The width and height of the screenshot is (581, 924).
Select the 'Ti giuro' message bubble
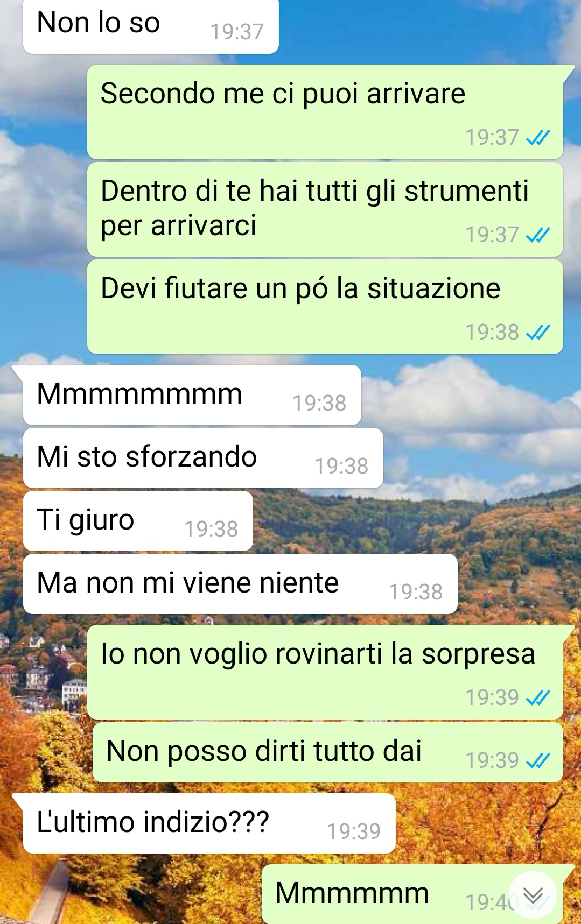[138, 521]
